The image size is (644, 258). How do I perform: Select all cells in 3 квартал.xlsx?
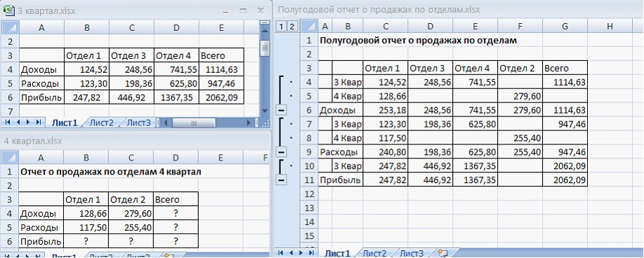(x=10, y=27)
